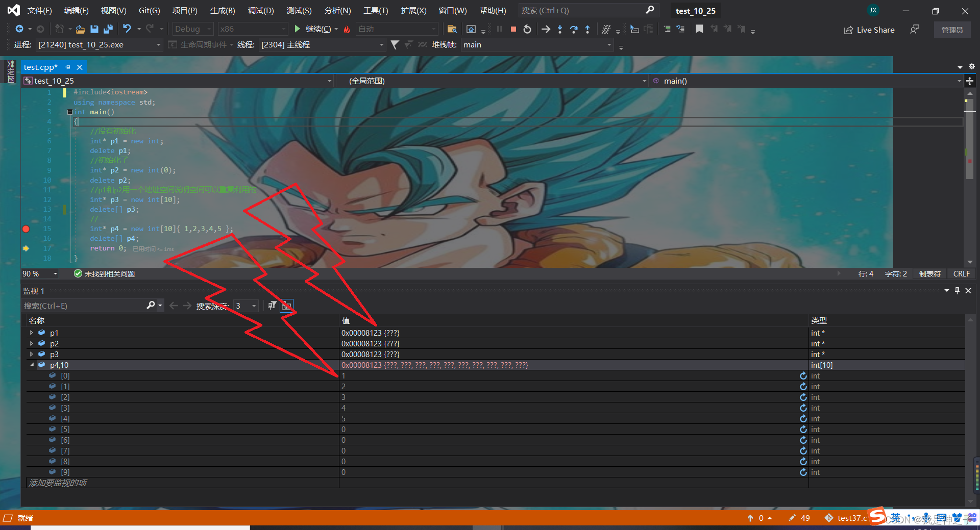Image resolution: width=980 pixels, height=530 pixels.
Task: Open the 编辑(E) menu
Action: coord(77,10)
